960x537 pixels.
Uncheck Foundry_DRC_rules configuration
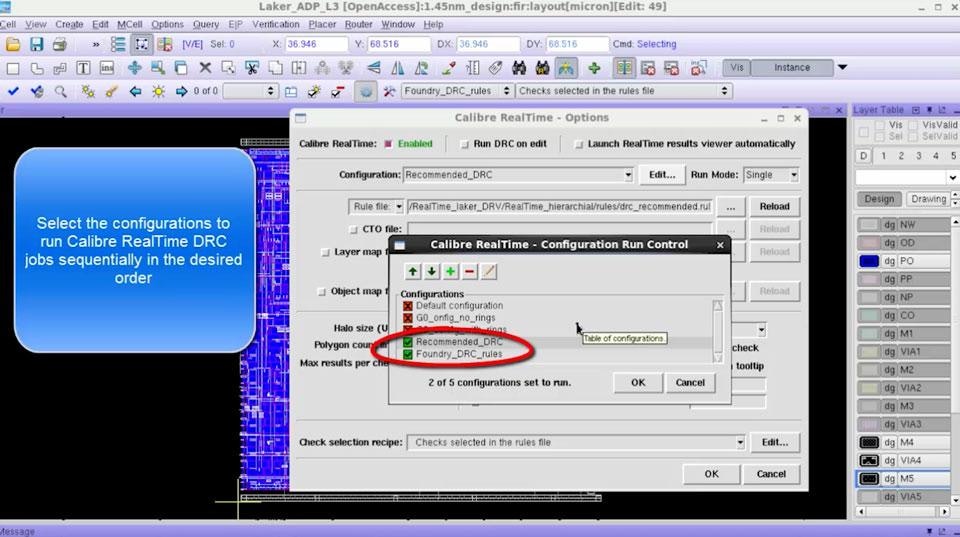(408, 354)
